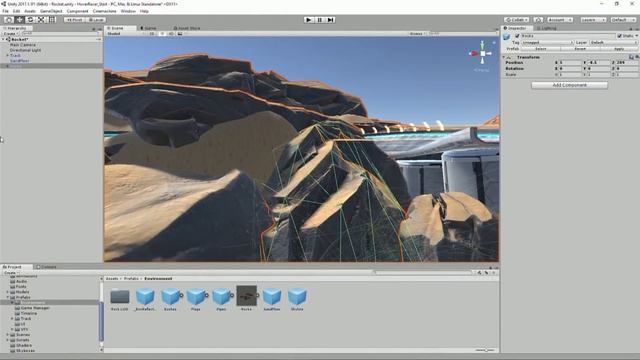Image resolution: width=640 pixels, height=360 pixels.
Task: Start Play mode with the Play button
Action: (x=309, y=20)
